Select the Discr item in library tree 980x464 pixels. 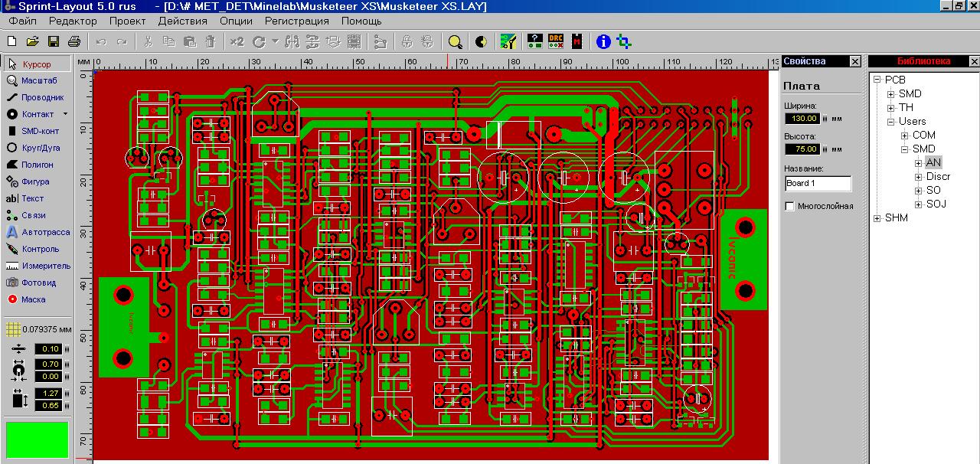coord(938,177)
